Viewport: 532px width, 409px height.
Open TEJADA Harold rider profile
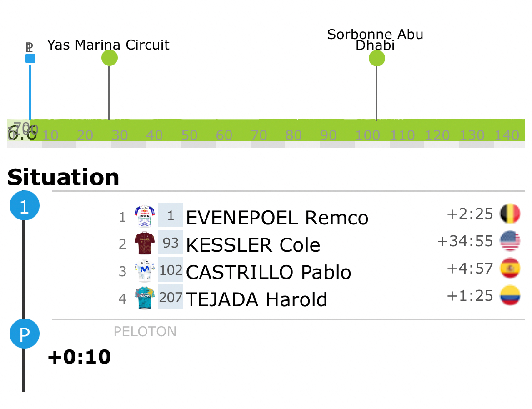coord(256,300)
